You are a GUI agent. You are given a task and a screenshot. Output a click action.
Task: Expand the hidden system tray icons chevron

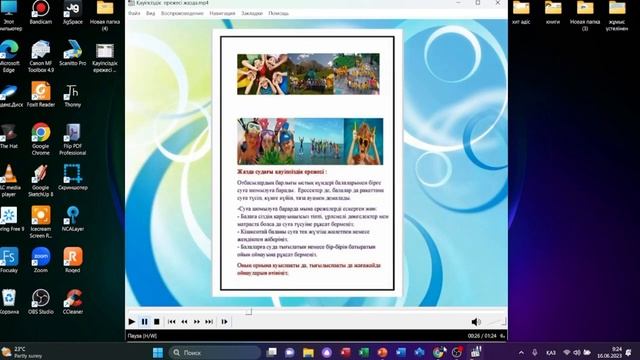(x=521, y=352)
